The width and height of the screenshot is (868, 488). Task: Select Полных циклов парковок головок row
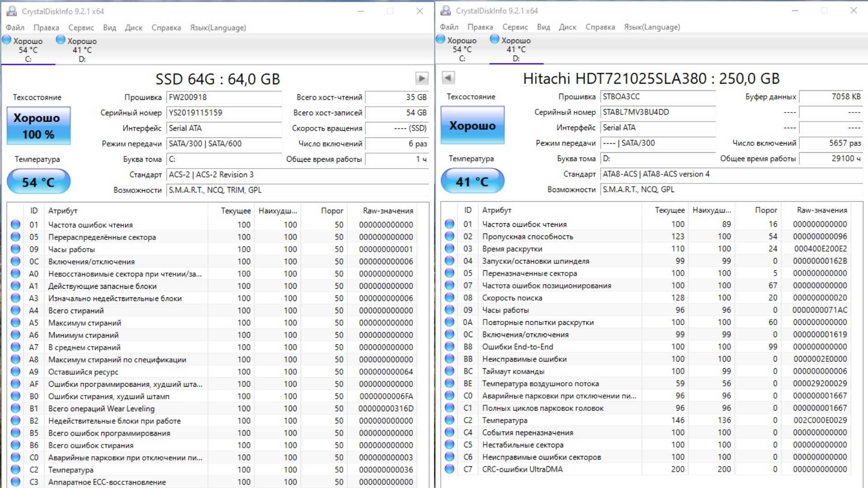tap(646, 408)
